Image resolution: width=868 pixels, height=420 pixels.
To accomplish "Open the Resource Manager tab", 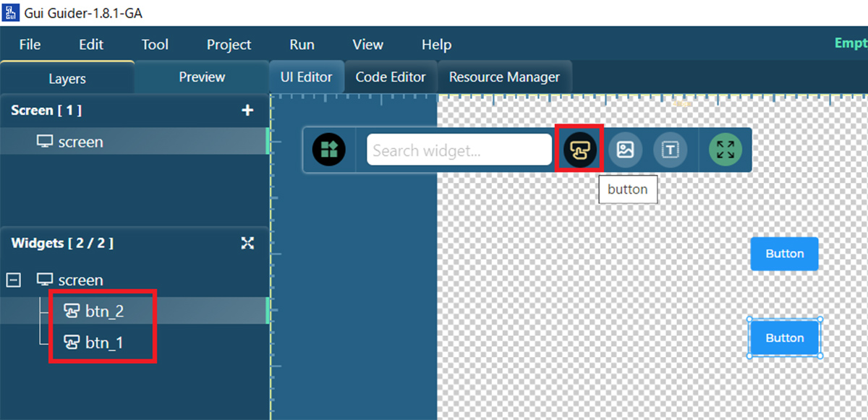I will [x=504, y=77].
